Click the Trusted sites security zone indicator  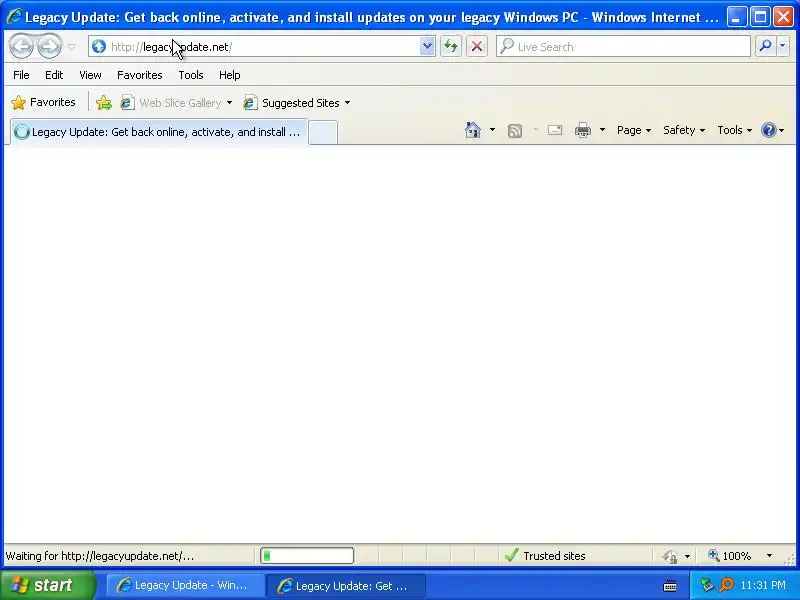coord(545,556)
